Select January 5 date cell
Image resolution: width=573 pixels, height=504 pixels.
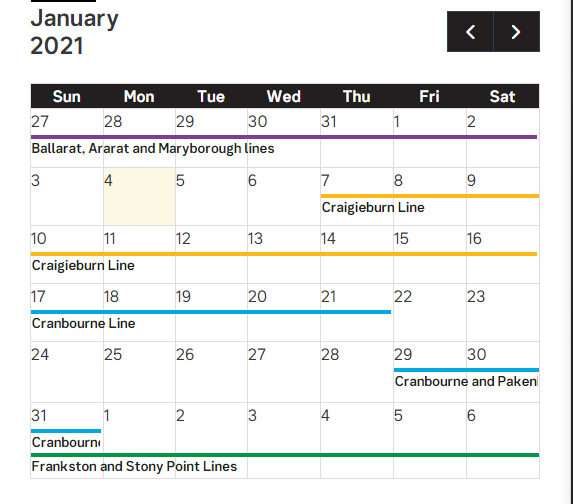pos(211,196)
